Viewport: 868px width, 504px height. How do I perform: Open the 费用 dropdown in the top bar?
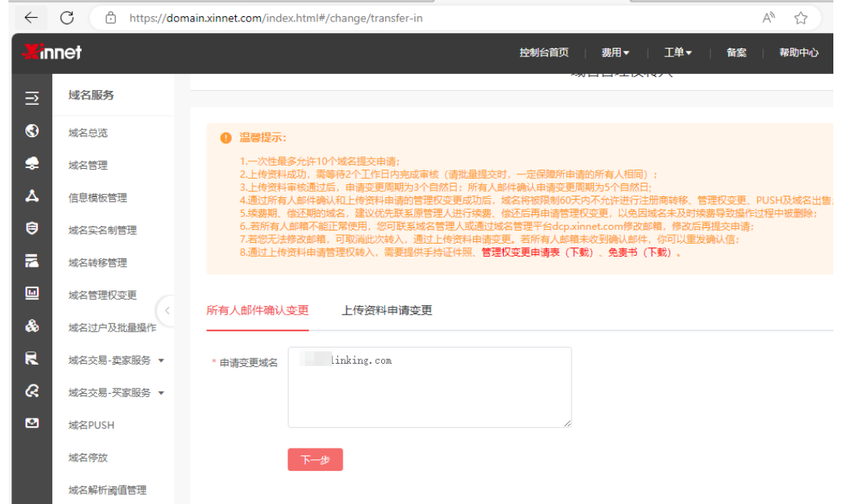click(x=615, y=52)
